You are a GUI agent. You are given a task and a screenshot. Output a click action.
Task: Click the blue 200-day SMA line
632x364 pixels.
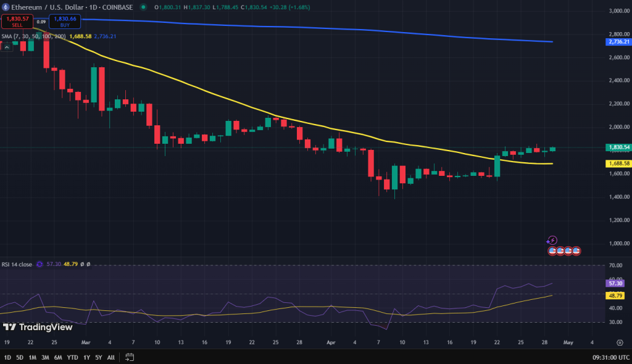(x=322, y=28)
